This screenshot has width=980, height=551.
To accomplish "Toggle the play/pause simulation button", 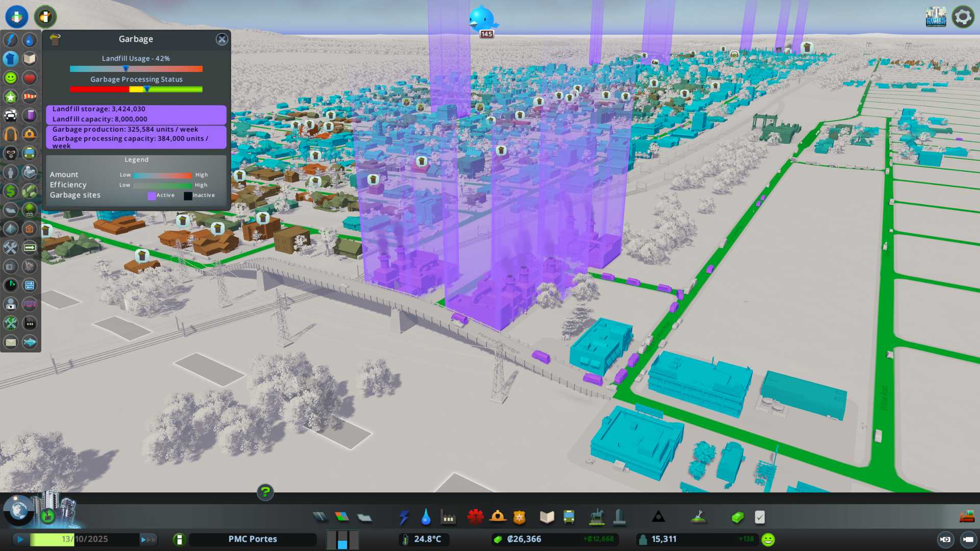I will 20,539.
